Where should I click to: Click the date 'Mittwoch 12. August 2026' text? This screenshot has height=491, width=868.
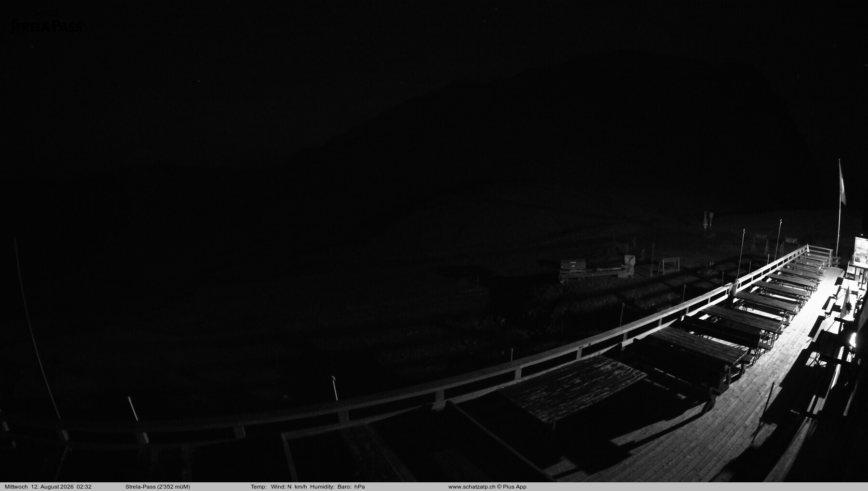40,487
